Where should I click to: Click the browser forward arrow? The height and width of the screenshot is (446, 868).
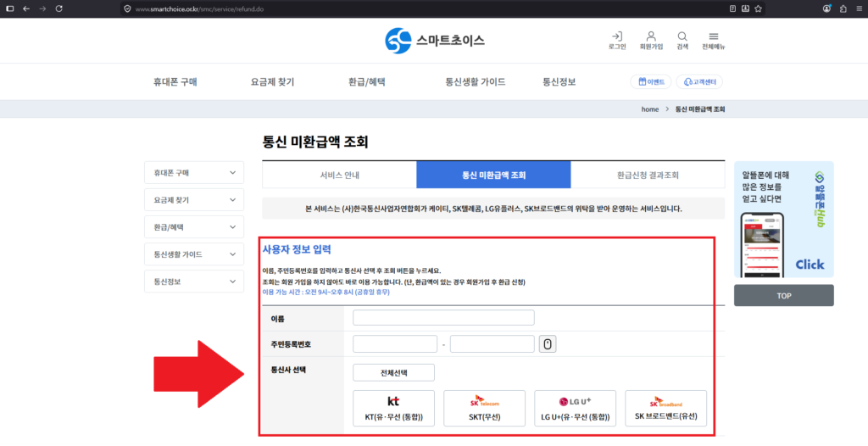click(x=42, y=8)
